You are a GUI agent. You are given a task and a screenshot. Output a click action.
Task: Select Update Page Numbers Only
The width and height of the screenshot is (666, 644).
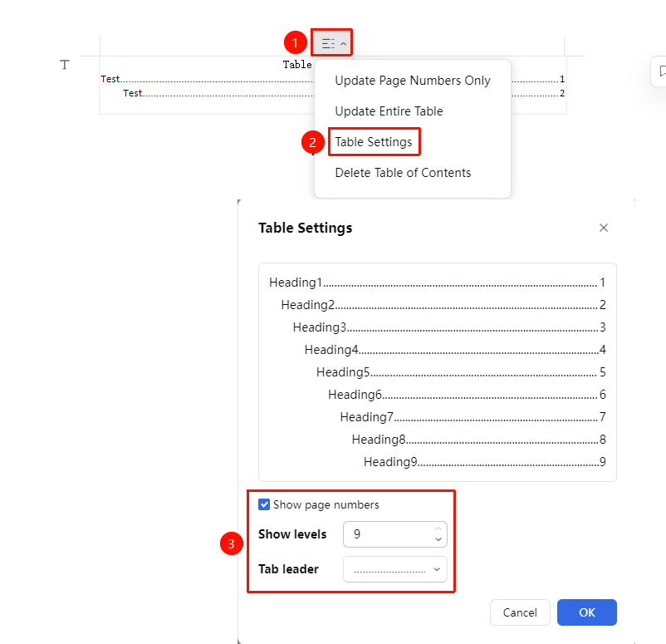tap(413, 81)
